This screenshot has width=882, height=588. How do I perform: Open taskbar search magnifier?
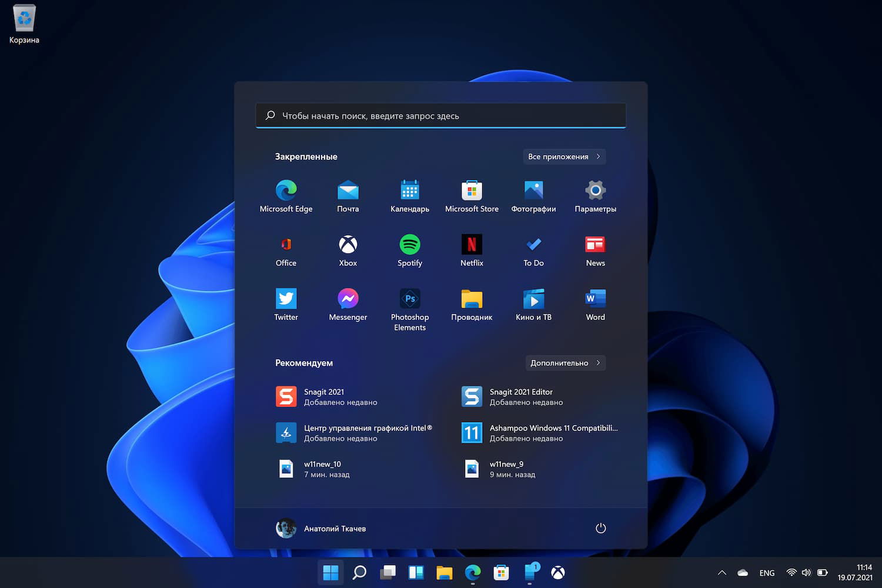click(x=359, y=572)
